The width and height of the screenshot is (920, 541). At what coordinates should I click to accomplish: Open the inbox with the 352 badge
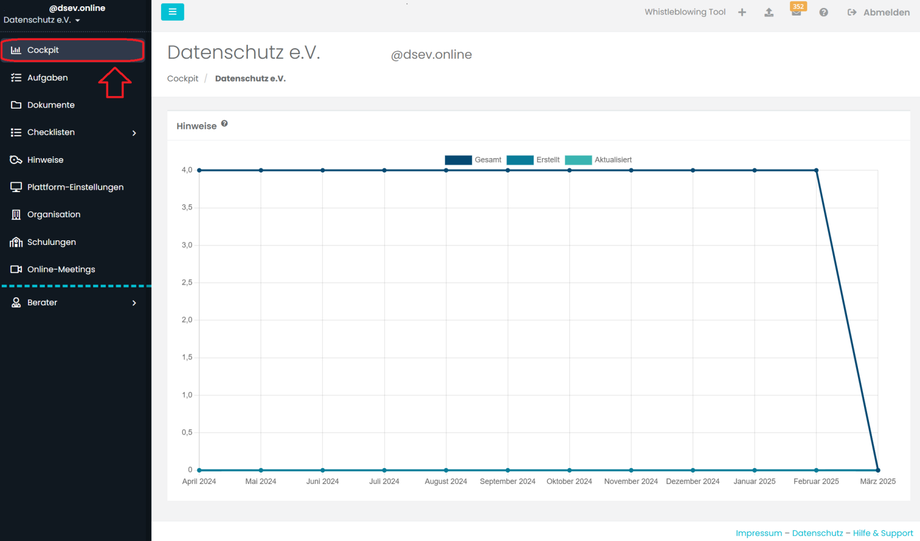(796, 12)
